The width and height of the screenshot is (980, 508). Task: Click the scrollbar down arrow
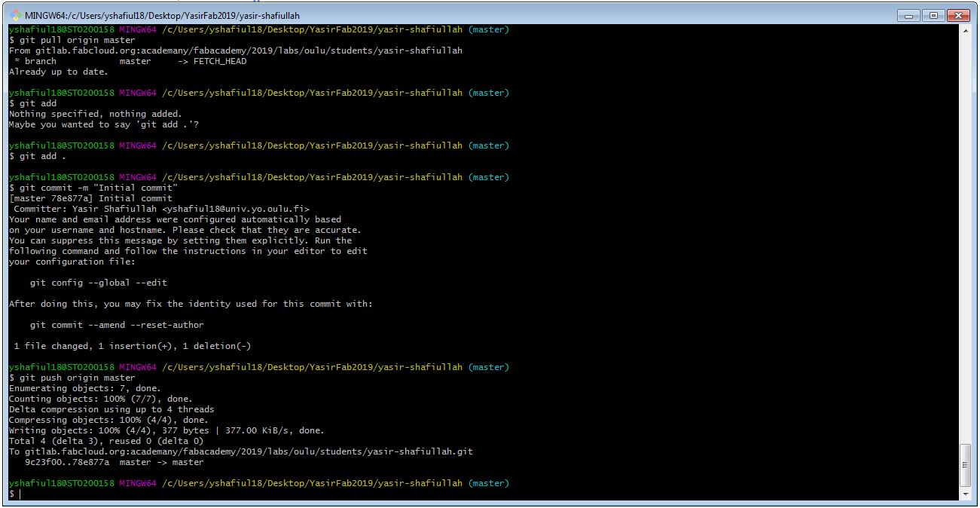tap(966, 494)
